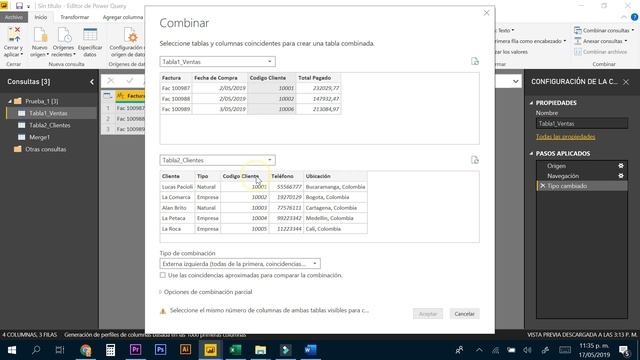
Task: Click the Teléfono column header
Action: 286,176
